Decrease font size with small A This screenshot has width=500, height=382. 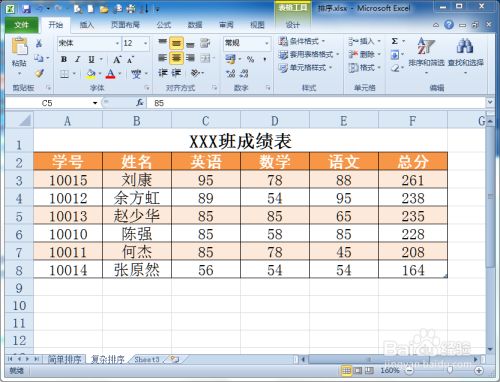click(130, 59)
